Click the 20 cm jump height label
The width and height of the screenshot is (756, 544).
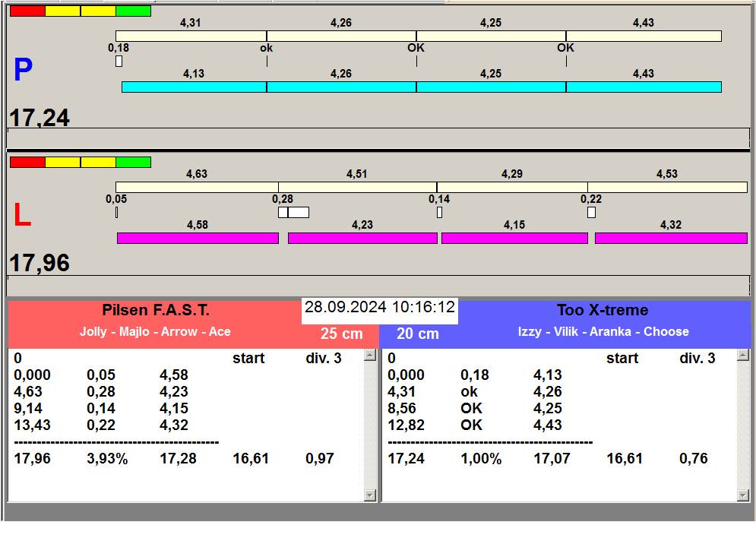(x=418, y=334)
